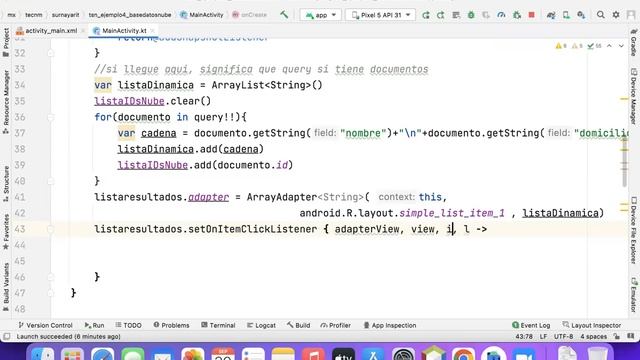Image resolution: width=640 pixels, height=360 pixels.
Task: Click the Search Everywhere magnifier icon
Action: tap(600, 15)
